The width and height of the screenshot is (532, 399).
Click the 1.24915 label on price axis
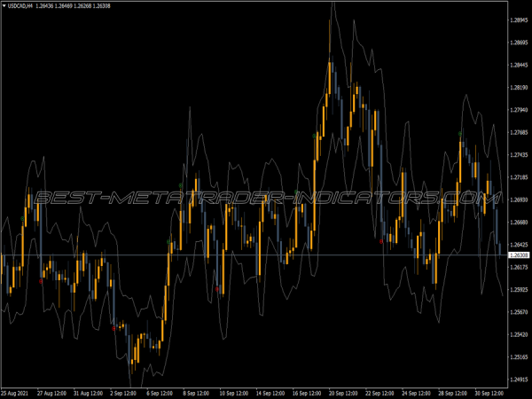click(518, 379)
